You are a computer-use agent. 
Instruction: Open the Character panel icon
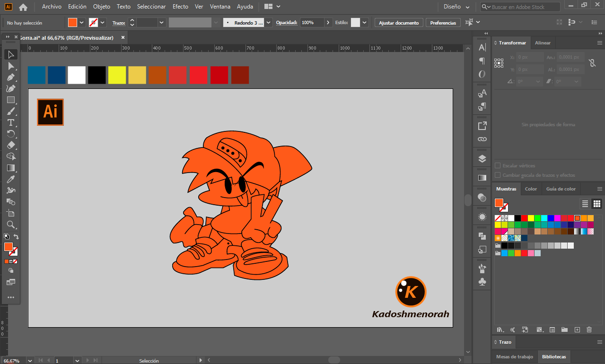coord(482,47)
